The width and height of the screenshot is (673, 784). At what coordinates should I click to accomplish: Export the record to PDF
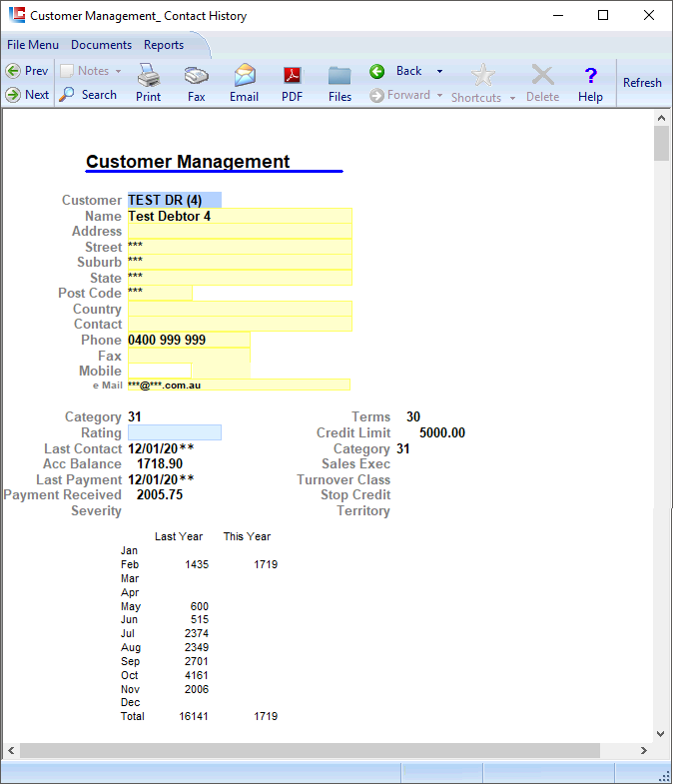(x=292, y=83)
